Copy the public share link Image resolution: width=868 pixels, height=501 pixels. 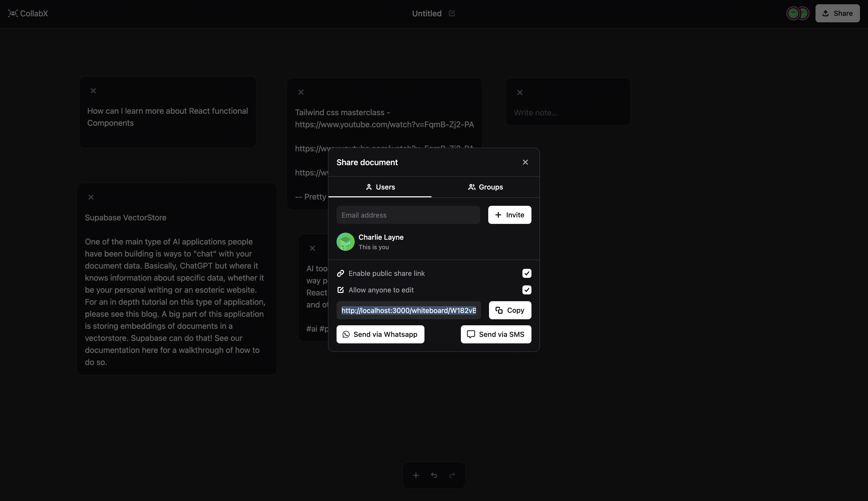(510, 310)
